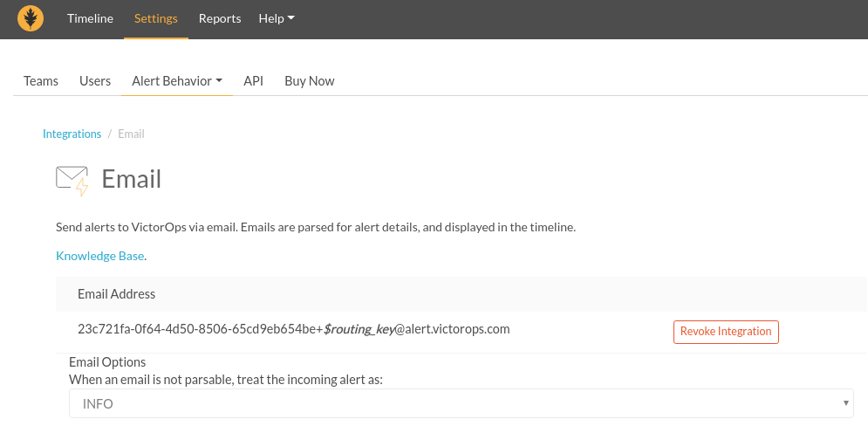This screenshot has width=868, height=433.
Task: Click the VictorOps oak leaf logo
Action: 31,18
